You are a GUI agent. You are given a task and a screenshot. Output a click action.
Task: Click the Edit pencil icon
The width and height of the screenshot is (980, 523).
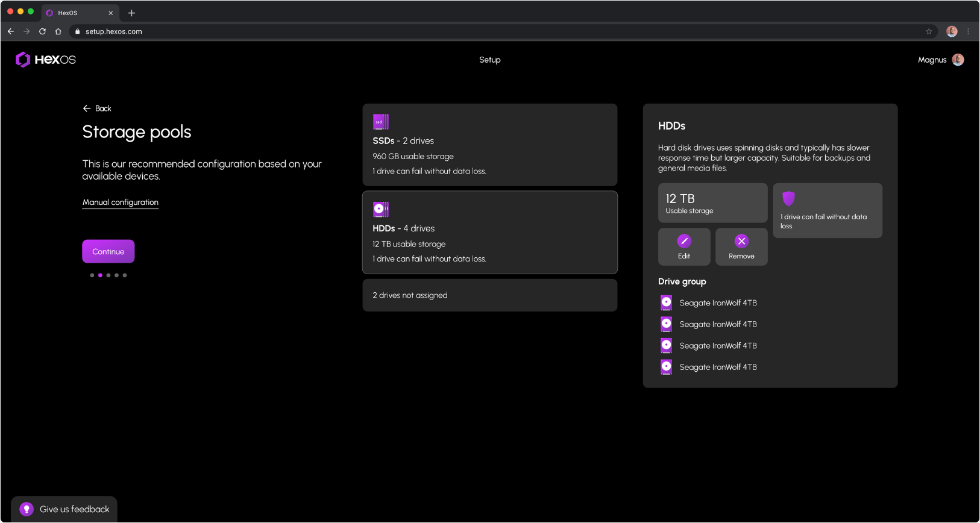click(x=684, y=241)
